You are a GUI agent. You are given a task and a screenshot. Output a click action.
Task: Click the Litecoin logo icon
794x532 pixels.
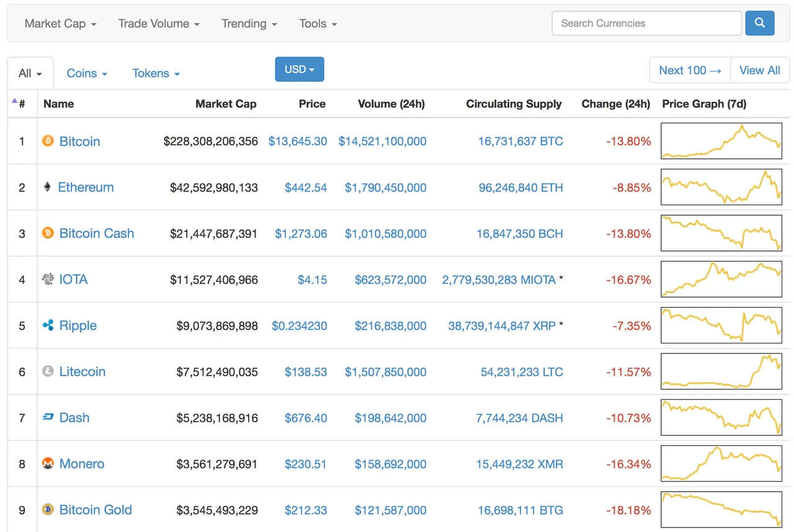(x=48, y=371)
